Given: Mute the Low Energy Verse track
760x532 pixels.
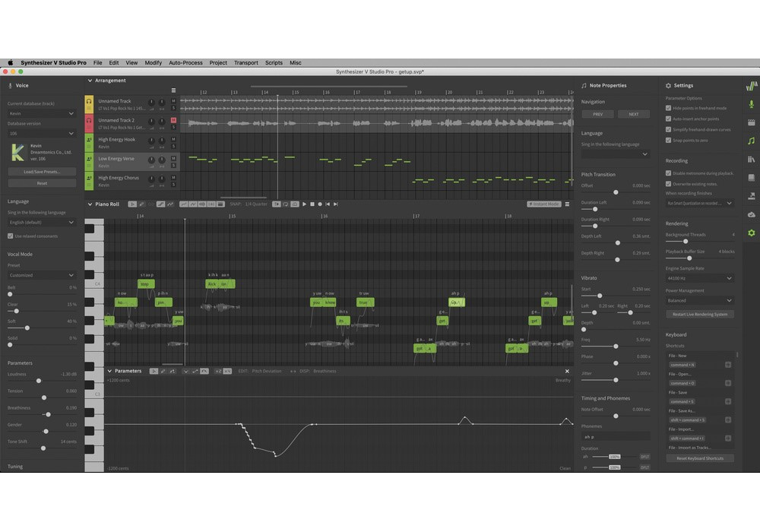Looking at the screenshot, I should (x=173, y=158).
